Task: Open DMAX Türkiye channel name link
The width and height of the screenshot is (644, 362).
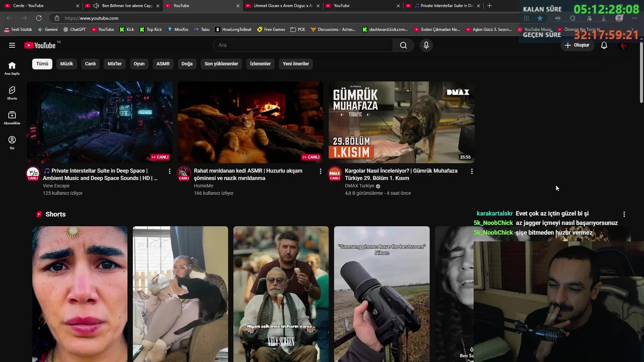Action: pos(360,186)
